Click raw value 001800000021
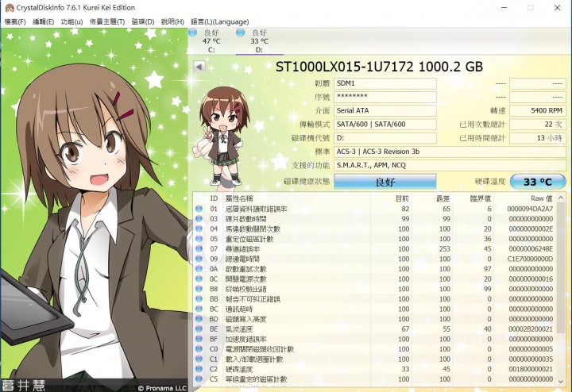 click(x=531, y=369)
